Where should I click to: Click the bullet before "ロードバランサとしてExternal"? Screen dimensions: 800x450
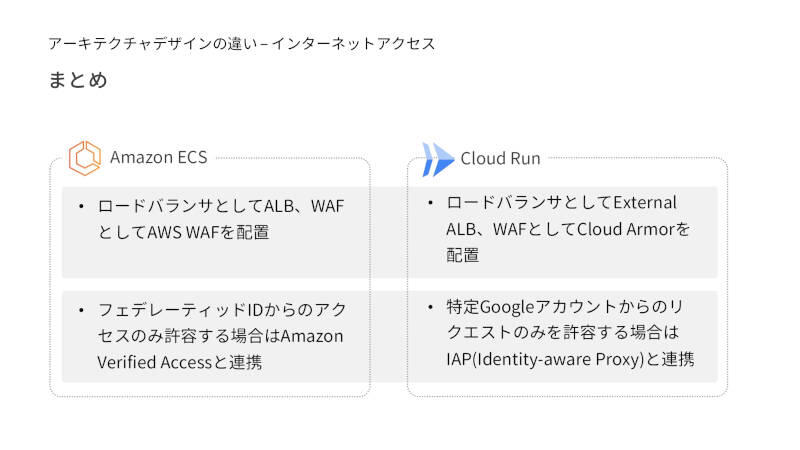[x=430, y=203]
